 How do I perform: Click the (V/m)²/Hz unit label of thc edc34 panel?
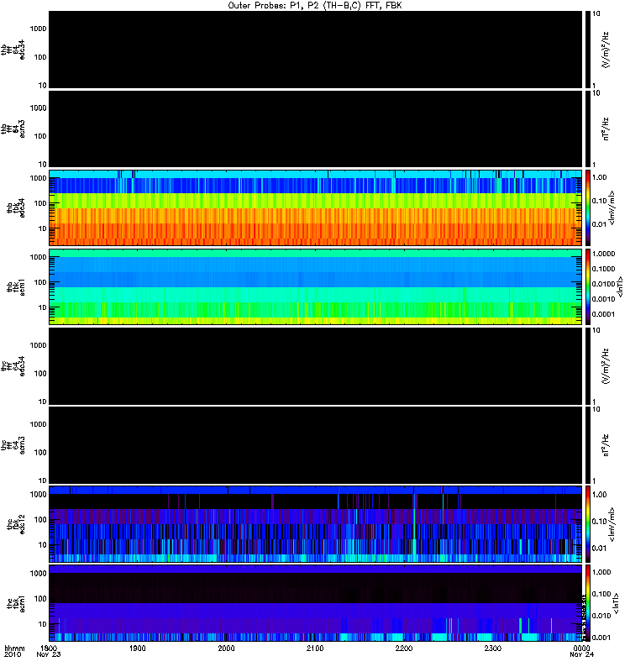coord(606,366)
